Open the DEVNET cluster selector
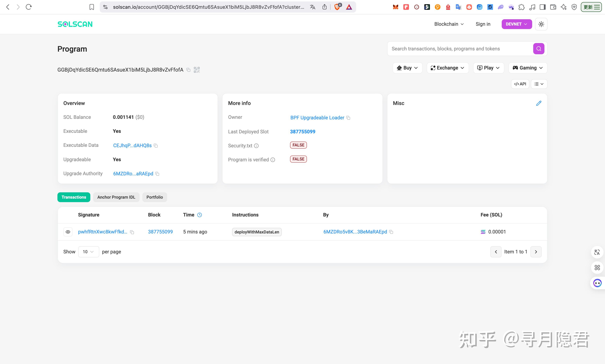The image size is (605, 364). pyautogui.click(x=516, y=24)
